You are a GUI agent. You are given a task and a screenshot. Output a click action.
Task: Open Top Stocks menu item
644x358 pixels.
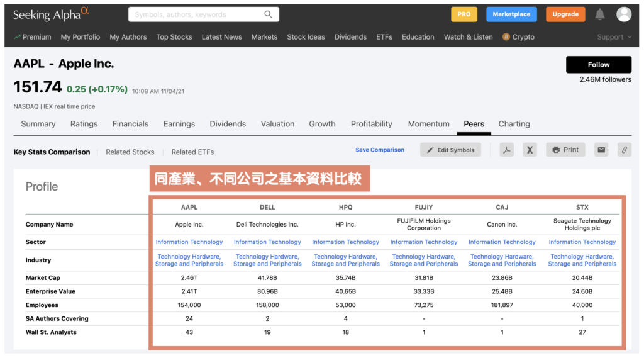(174, 37)
